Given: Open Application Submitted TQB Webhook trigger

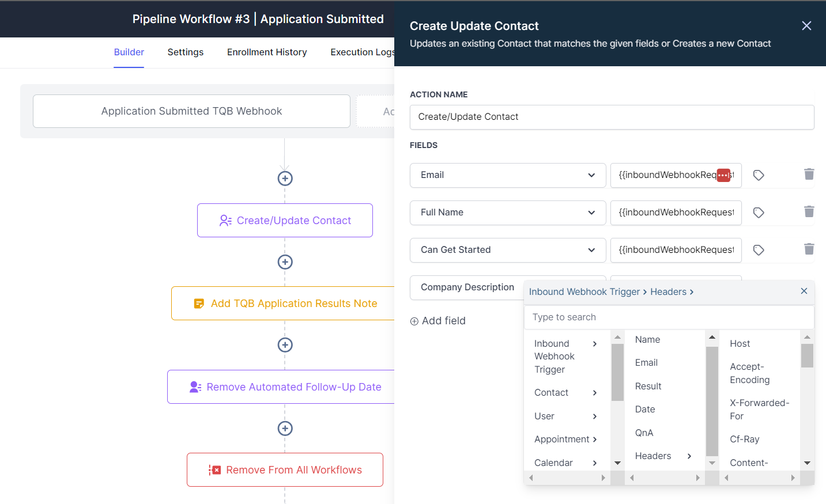Looking at the screenshot, I should [x=191, y=111].
